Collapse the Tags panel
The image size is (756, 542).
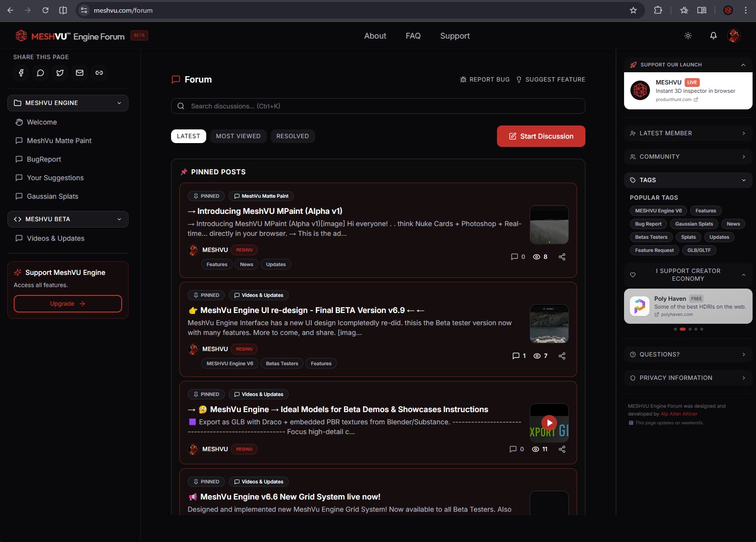click(x=688, y=180)
